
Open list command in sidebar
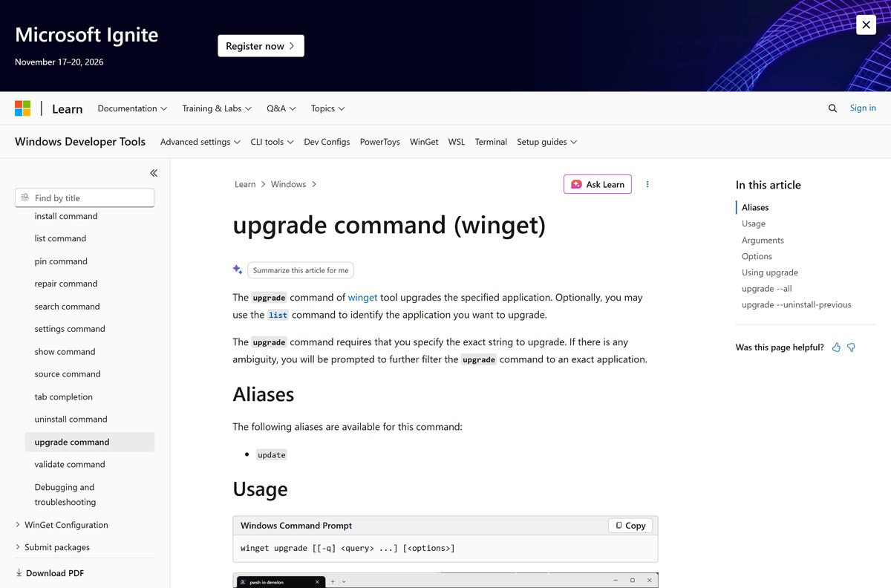[x=60, y=238]
